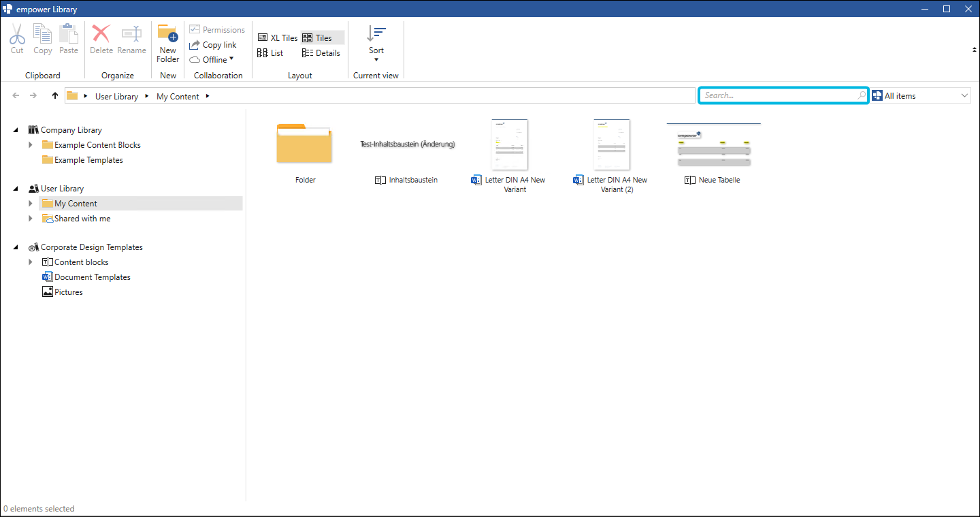This screenshot has width=980, height=517.
Task: Collapse the User Library tree node
Action: coord(16,189)
